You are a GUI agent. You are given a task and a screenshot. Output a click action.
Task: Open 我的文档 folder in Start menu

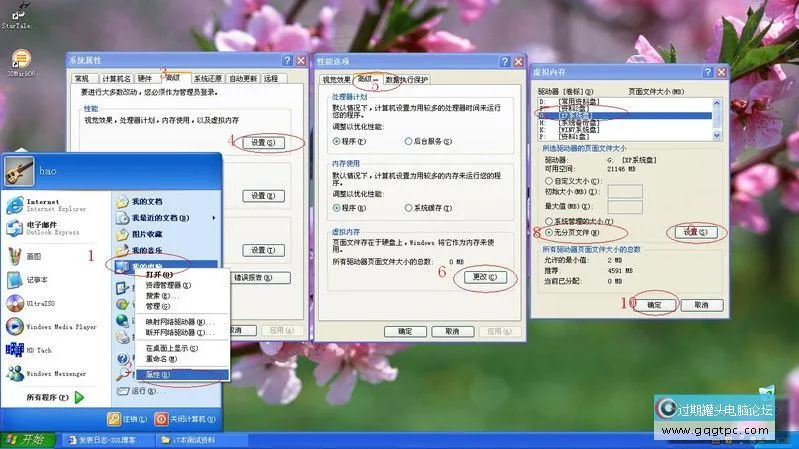coord(140,201)
